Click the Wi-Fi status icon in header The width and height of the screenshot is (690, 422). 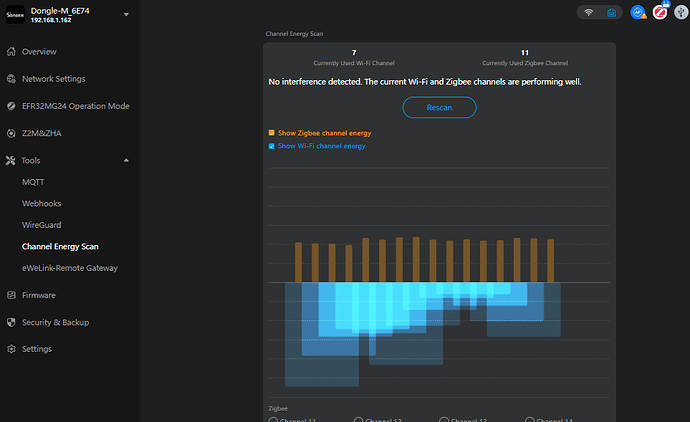(x=589, y=13)
